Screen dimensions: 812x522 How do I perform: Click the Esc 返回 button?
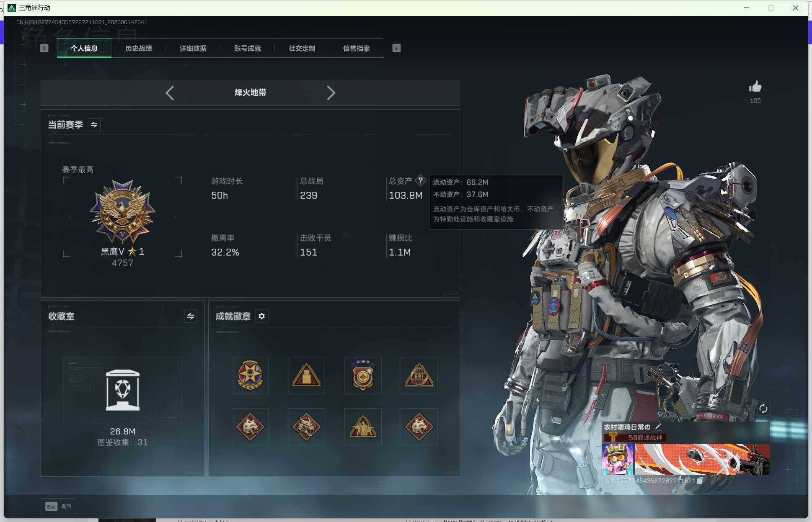(58, 507)
